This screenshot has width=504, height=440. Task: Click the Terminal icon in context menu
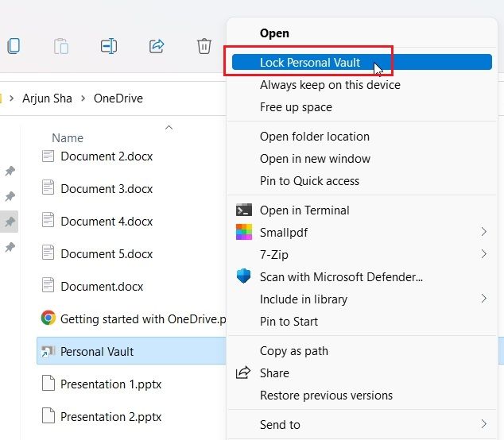coord(244,210)
